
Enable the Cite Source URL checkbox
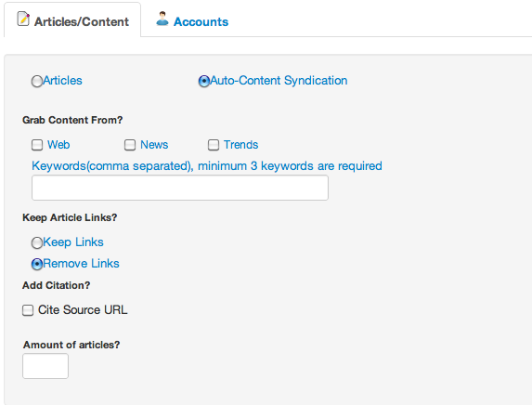click(x=28, y=310)
